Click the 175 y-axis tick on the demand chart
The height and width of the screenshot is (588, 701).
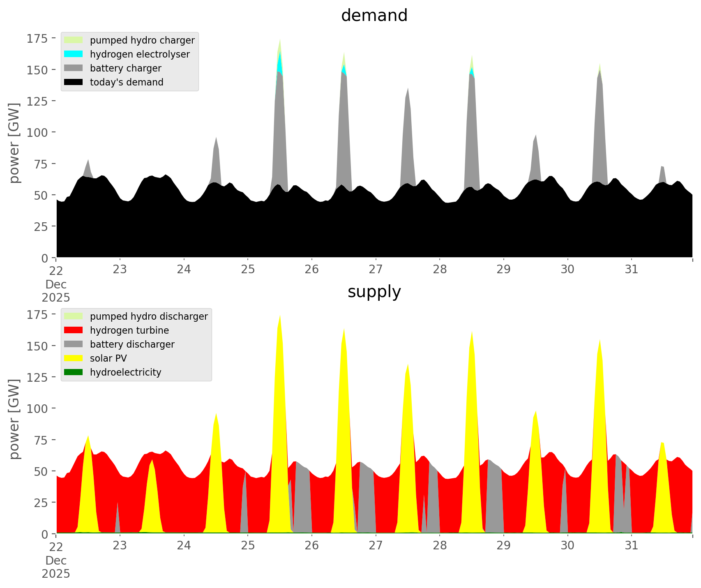[37, 39]
